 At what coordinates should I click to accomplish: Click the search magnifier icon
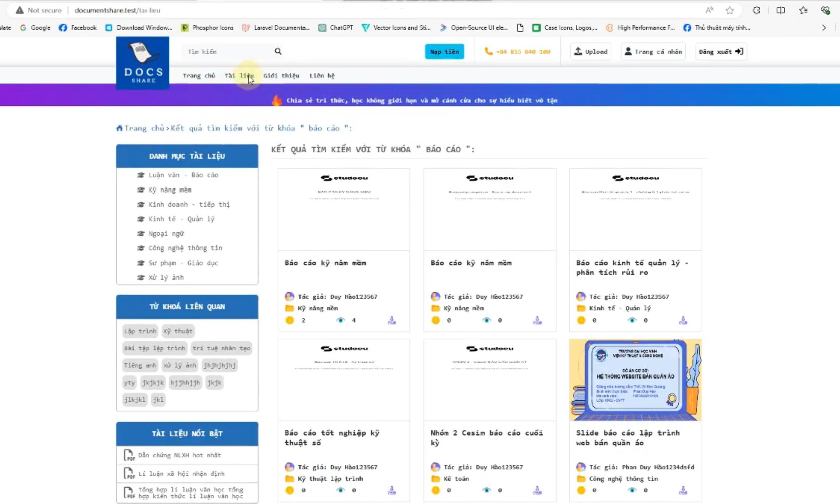[278, 51]
